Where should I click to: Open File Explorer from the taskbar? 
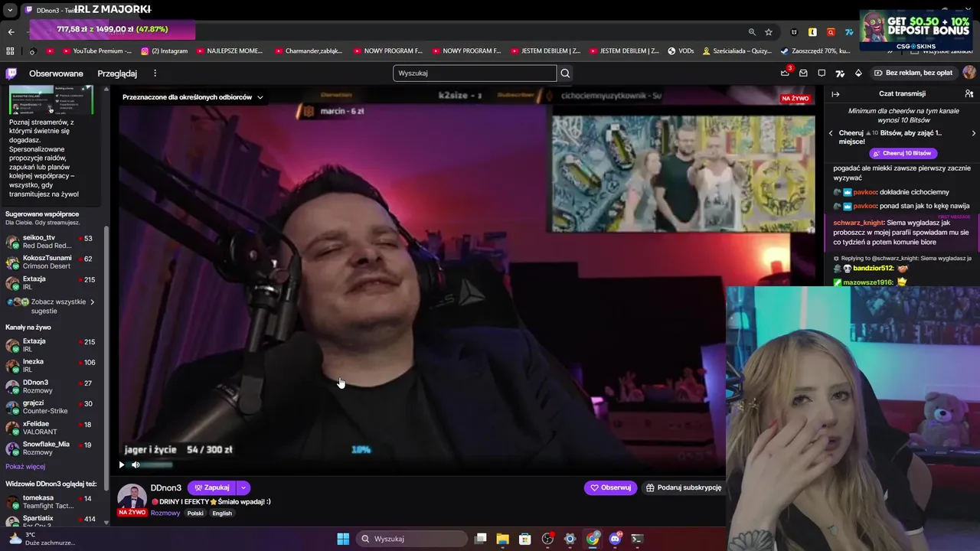(503, 539)
